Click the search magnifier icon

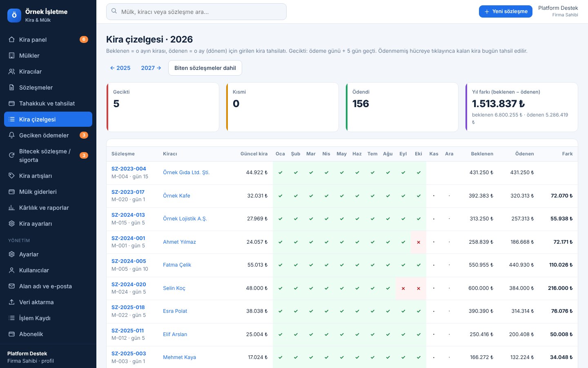114,11
